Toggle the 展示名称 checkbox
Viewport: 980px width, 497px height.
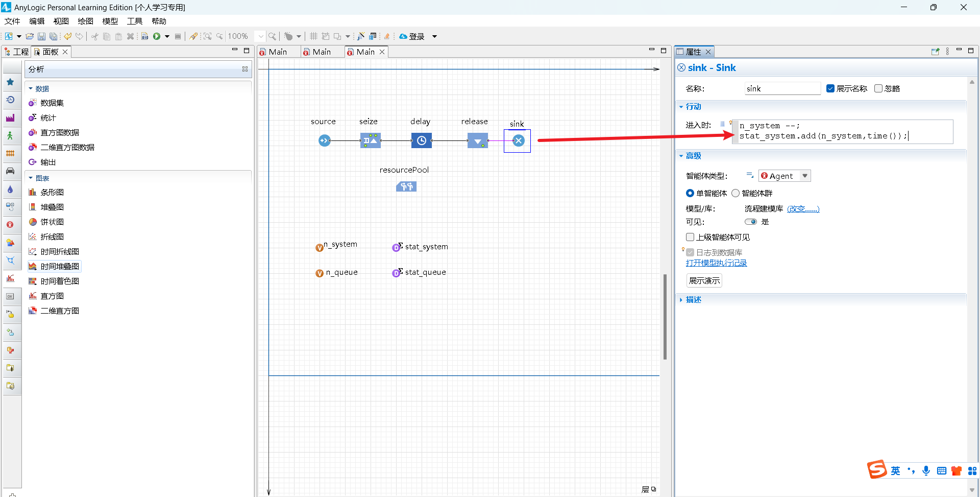830,88
